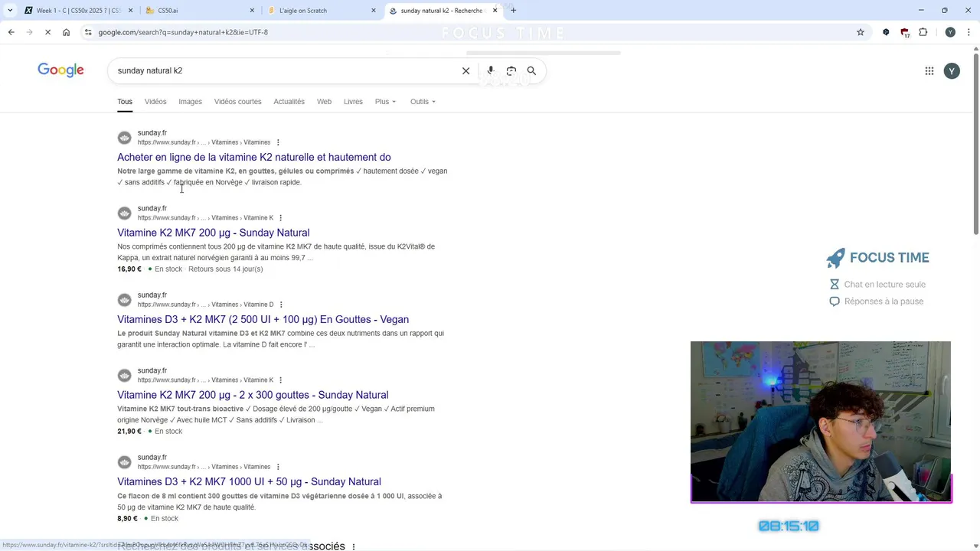Switch to Actualités tab
The width and height of the screenshot is (980, 551).
tap(289, 102)
